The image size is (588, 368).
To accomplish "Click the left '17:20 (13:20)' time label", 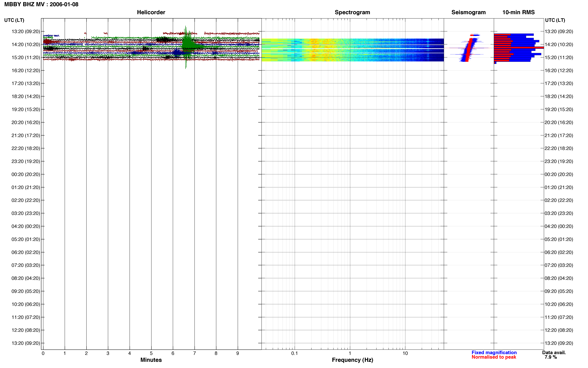I will click(26, 83).
